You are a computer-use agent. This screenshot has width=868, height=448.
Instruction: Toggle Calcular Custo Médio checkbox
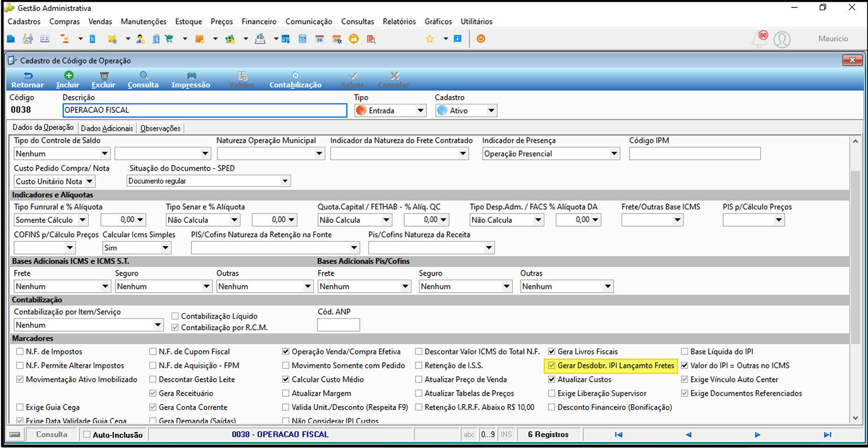pyautogui.click(x=286, y=379)
